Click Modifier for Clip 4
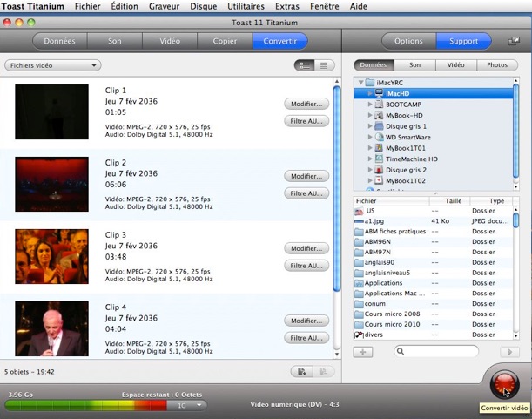 [x=306, y=321]
